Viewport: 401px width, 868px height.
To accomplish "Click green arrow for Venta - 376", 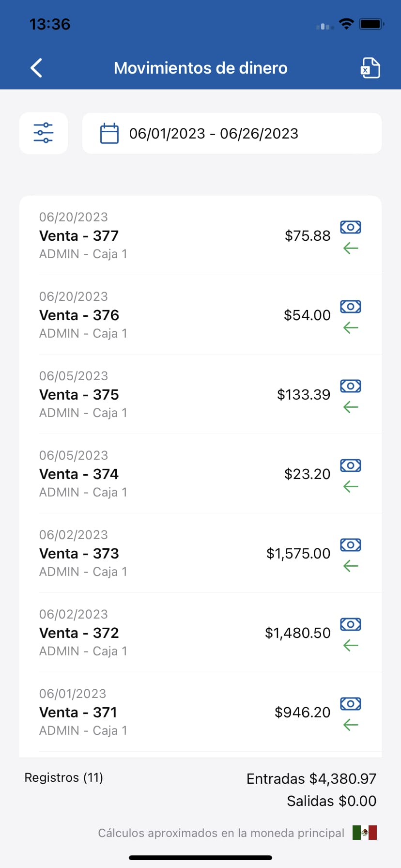I will coord(350,328).
